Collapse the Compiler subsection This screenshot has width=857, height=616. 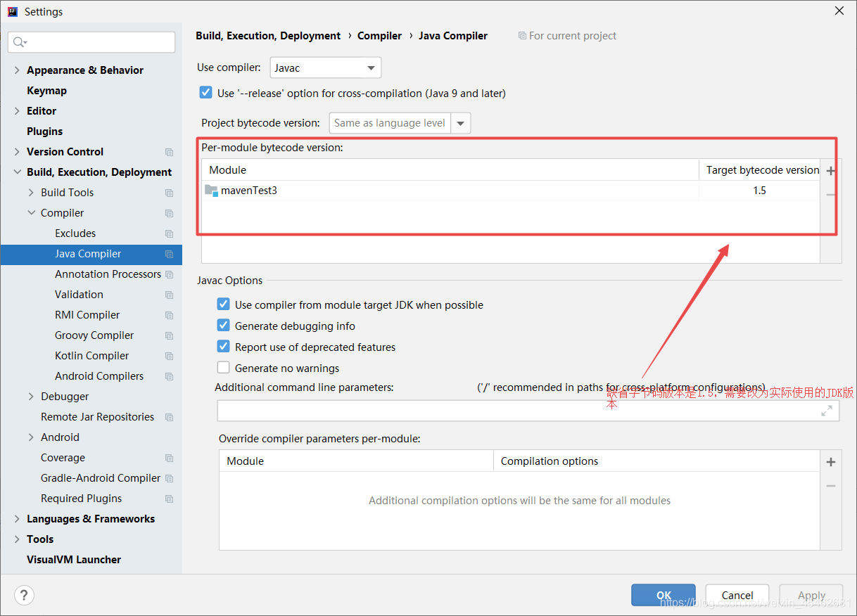coord(31,213)
